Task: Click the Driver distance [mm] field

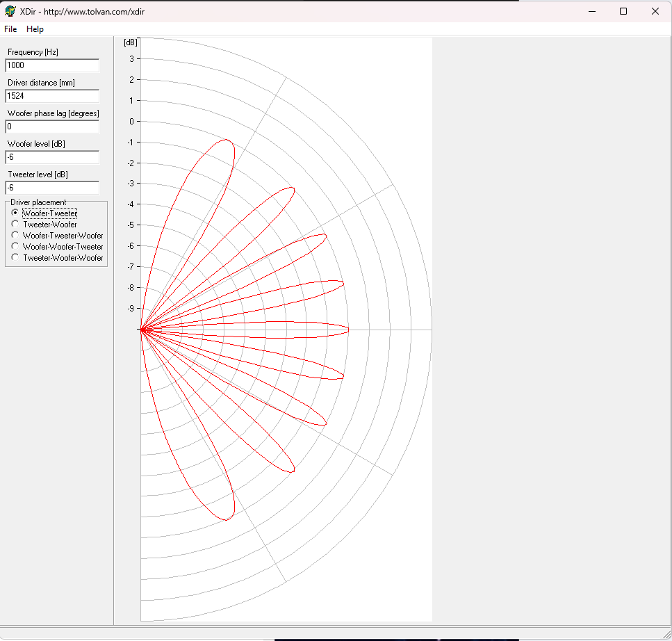Action: pos(52,96)
